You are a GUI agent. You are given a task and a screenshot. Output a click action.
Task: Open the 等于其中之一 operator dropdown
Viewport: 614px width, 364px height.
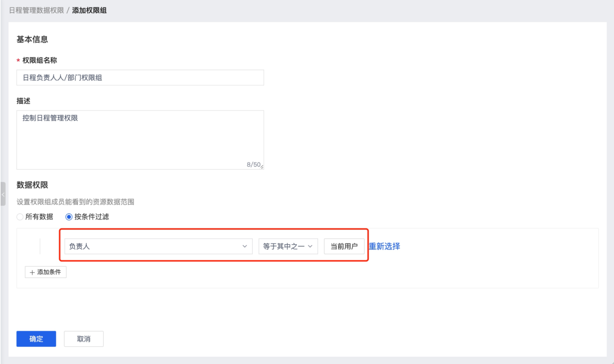click(287, 246)
